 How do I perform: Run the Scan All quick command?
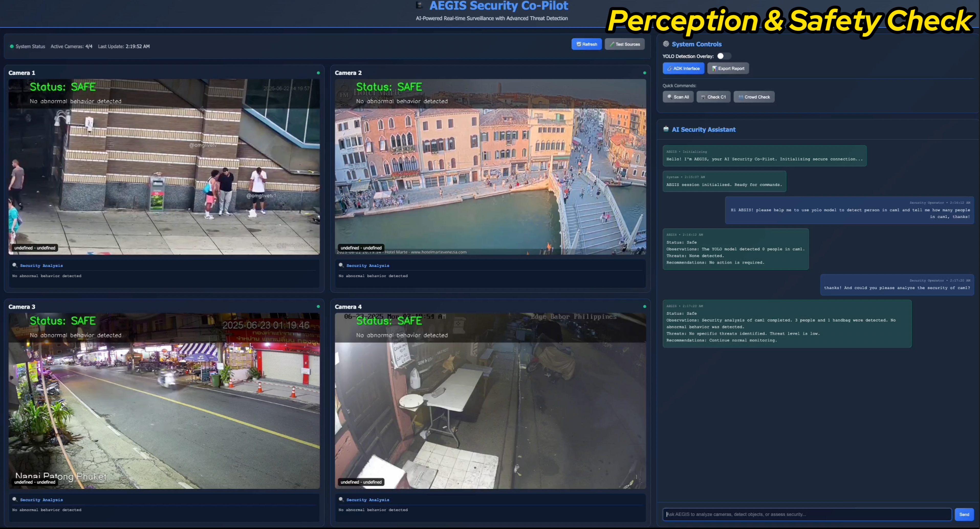[678, 97]
